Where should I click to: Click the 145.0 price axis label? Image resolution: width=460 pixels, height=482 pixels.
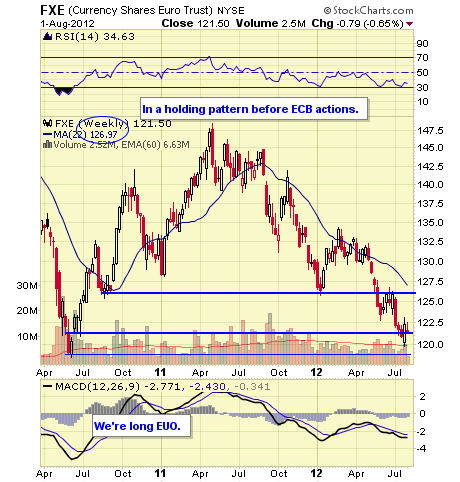coord(430,147)
